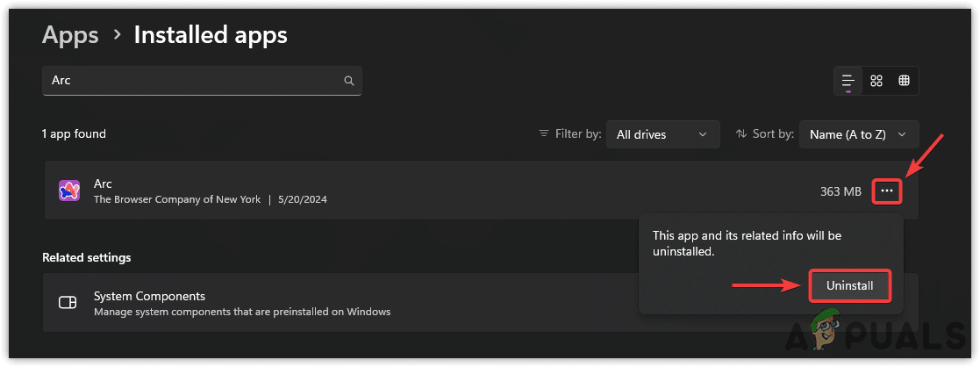Confirm with the Uninstall button
The width and height of the screenshot is (980, 367).
[x=849, y=285]
